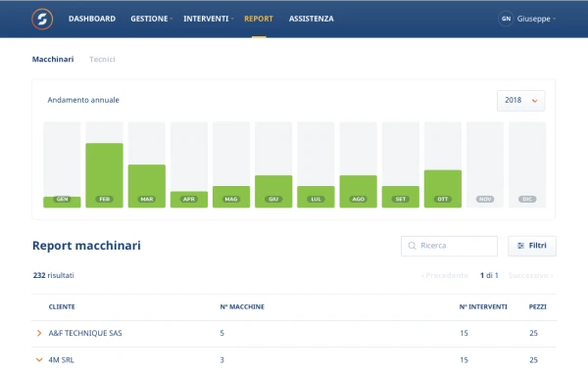Click the circular S logo icon
Image resolution: width=588 pixels, height=372 pixels.
[42, 19]
